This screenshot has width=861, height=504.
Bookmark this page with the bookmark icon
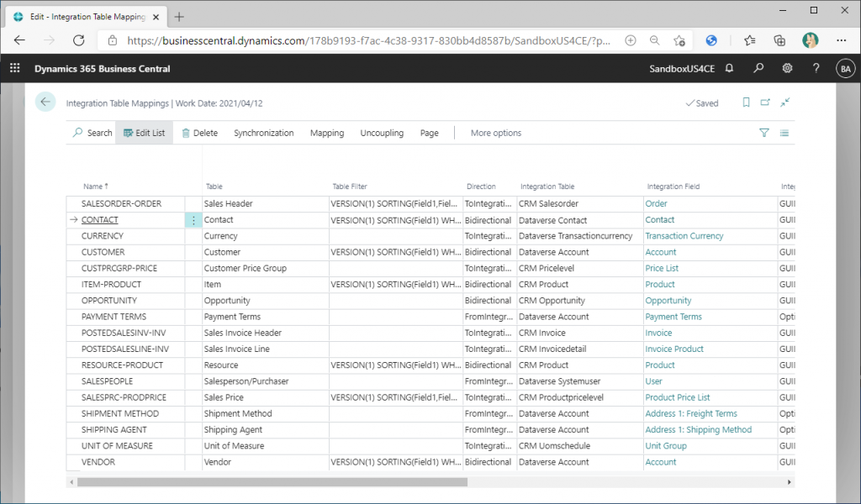[x=746, y=102]
